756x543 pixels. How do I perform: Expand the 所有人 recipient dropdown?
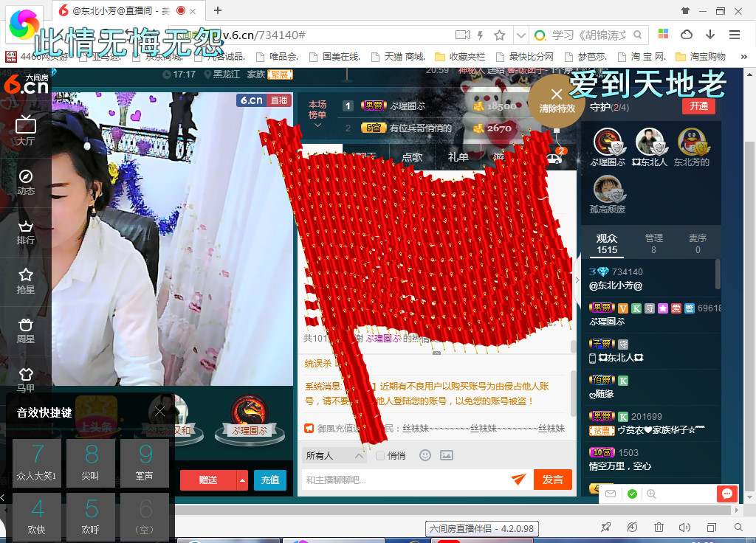click(334, 456)
